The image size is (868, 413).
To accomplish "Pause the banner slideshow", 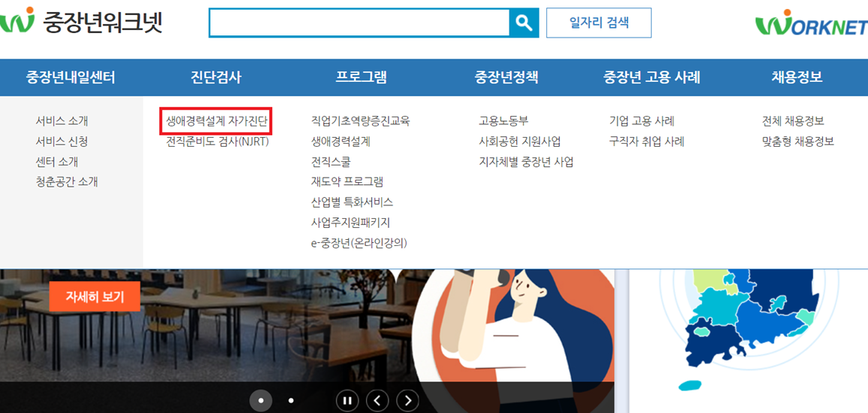I will tap(347, 400).
